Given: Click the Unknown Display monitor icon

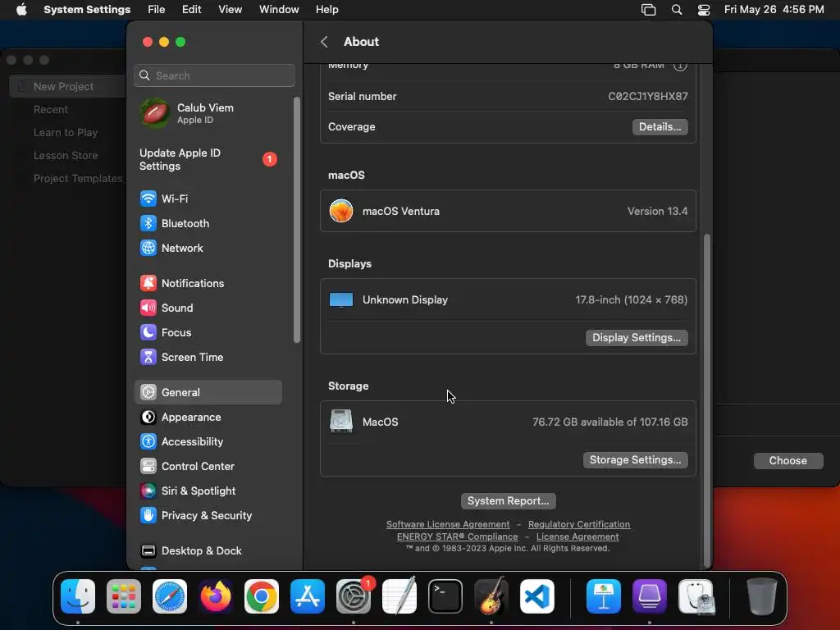Looking at the screenshot, I should (341, 300).
